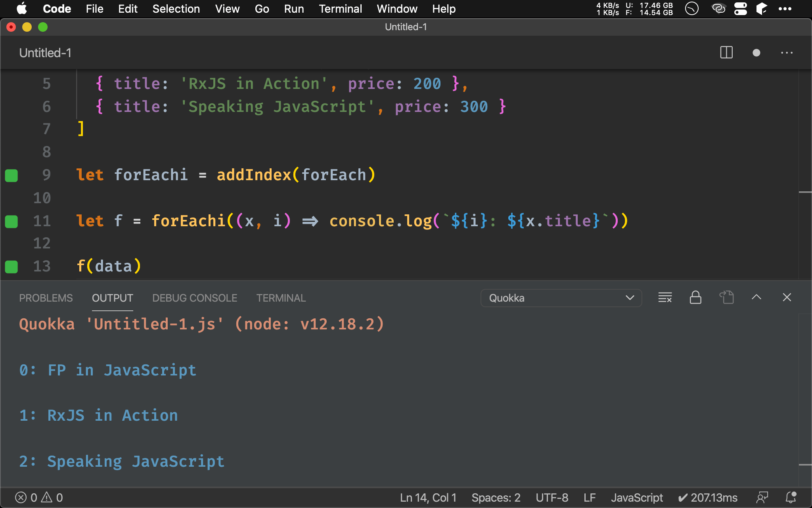Open notifications bell in status bar
The image size is (812, 508).
[x=791, y=497]
